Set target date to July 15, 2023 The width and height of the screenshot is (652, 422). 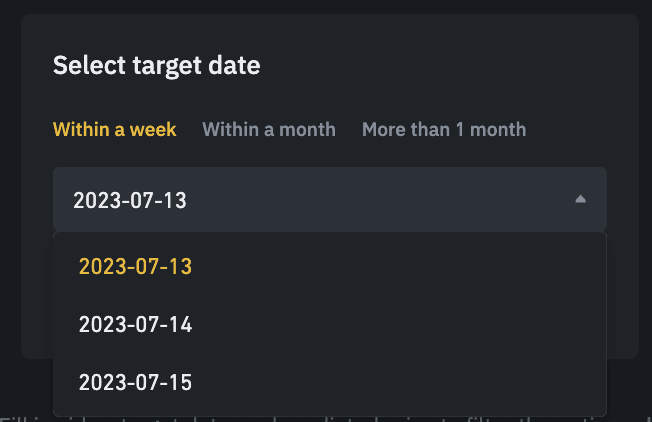[135, 382]
